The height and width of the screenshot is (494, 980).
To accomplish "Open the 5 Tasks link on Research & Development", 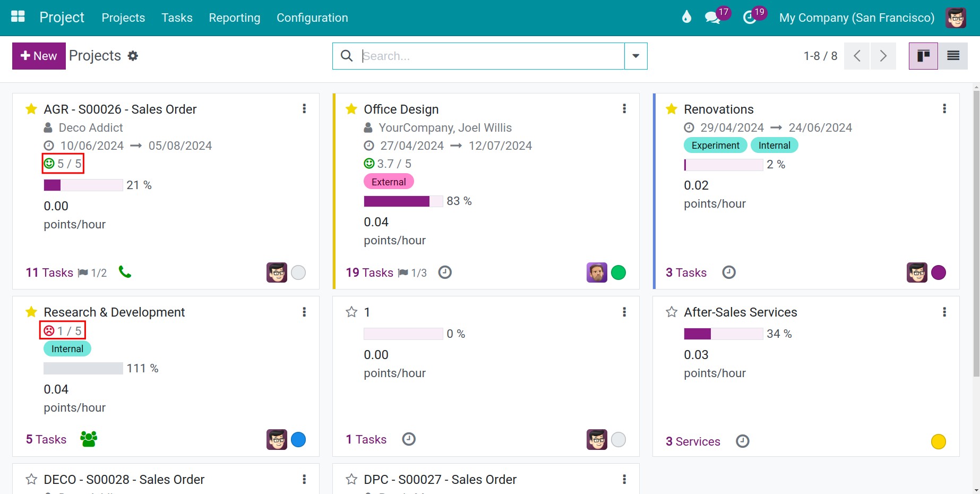I will (46, 439).
